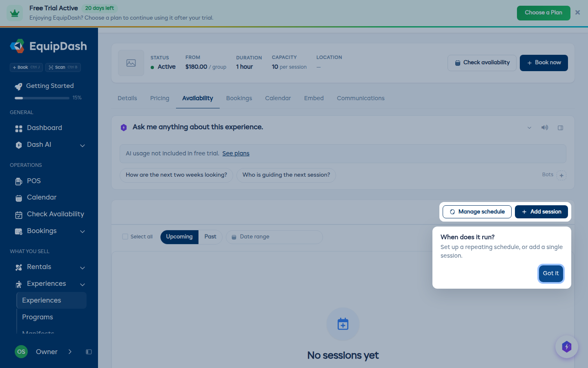Click the Add session button
The width and height of the screenshot is (588, 368).
click(541, 212)
